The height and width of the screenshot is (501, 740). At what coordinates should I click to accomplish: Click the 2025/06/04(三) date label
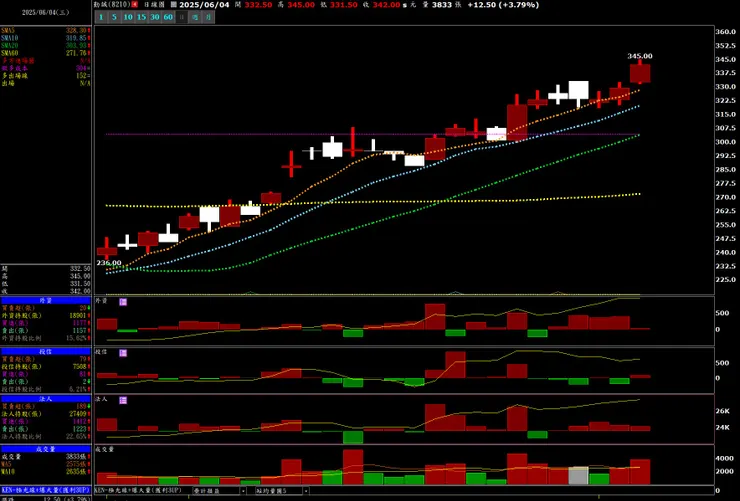point(45,13)
